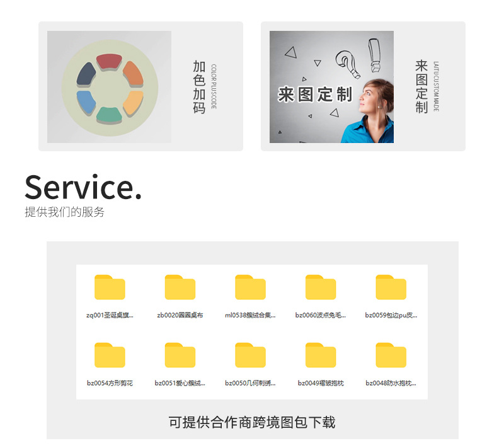Click the 来图定制 woman thumbnail image
This screenshot has height=448, width=504.
[x=331, y=87]
